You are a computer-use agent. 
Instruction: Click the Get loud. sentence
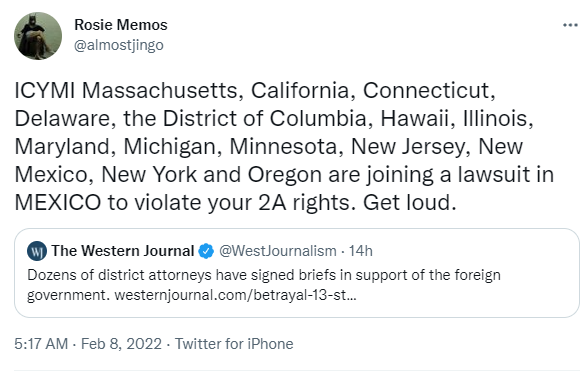[x=410, y=202]
